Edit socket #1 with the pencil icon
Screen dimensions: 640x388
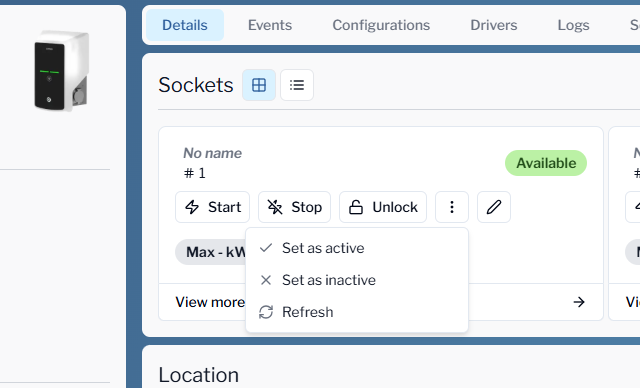tap(494, 207)
